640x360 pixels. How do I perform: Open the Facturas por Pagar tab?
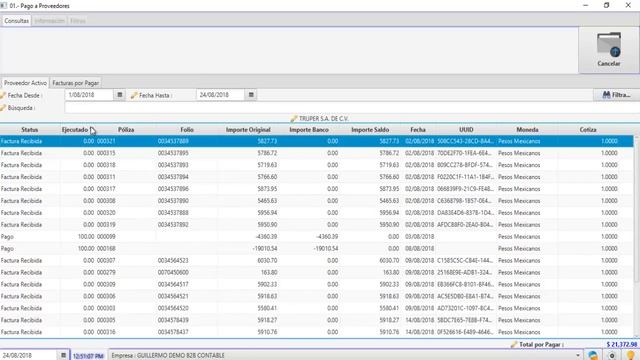[76, 83]
